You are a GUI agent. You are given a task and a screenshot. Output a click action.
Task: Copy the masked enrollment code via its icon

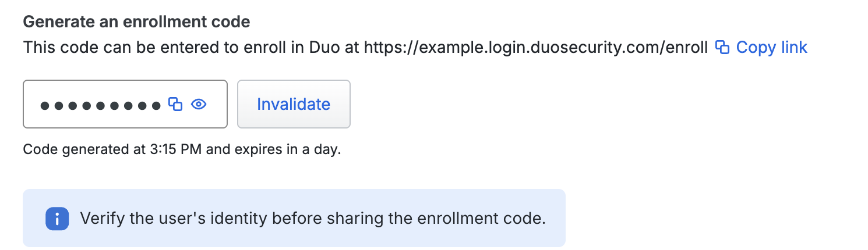coord(175,104)
